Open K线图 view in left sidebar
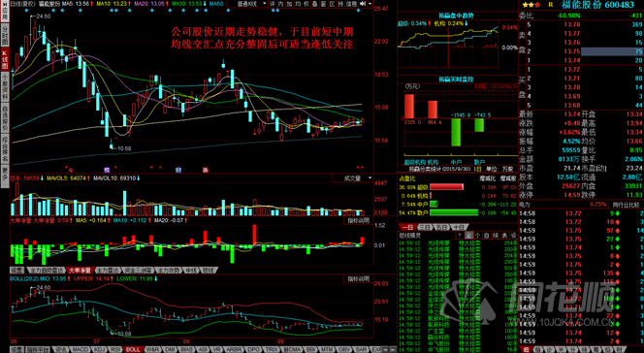644x353 pixels. pos(5,59)
